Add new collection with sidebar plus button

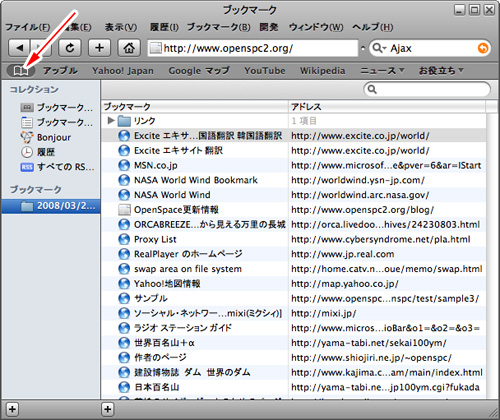(12, 409)
